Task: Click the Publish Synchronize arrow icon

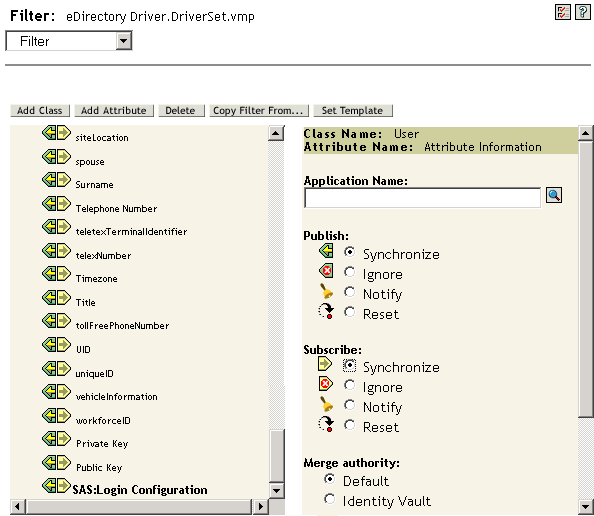Action: coord(326,251)
